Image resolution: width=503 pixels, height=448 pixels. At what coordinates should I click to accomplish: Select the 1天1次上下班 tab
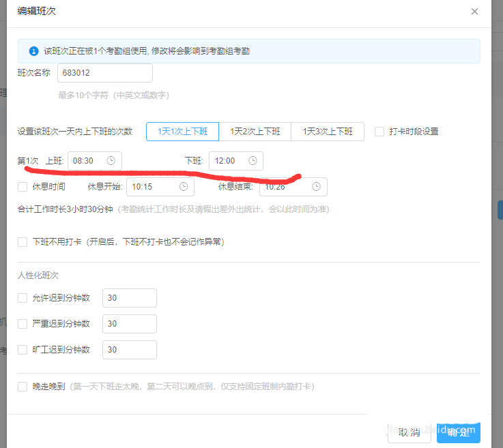[x=182, y=132]
